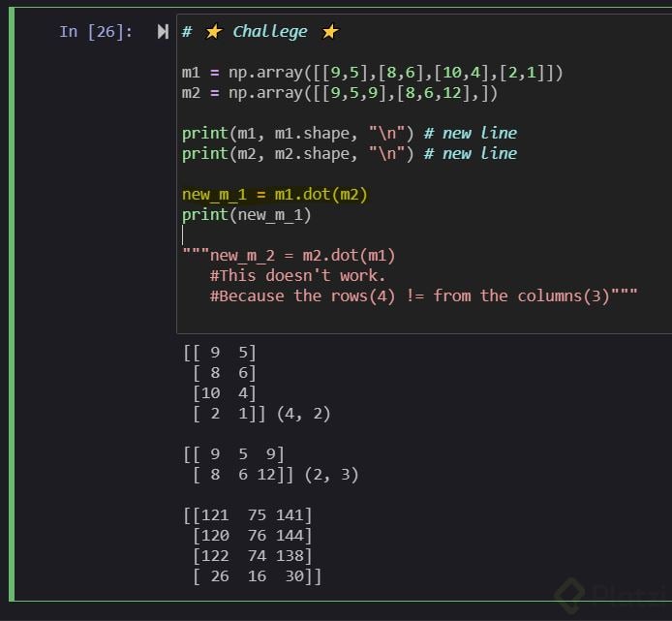This screenshot has width=672, height=621.
Task: Click output row [ 26 16 30]
Action: click(x=257, y=576)
